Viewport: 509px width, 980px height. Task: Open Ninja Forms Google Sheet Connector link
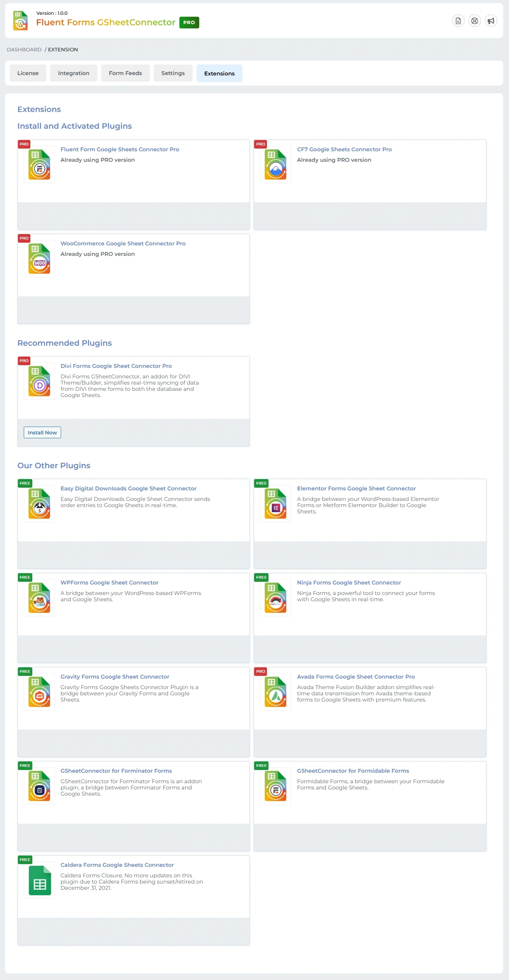[349, 583]
